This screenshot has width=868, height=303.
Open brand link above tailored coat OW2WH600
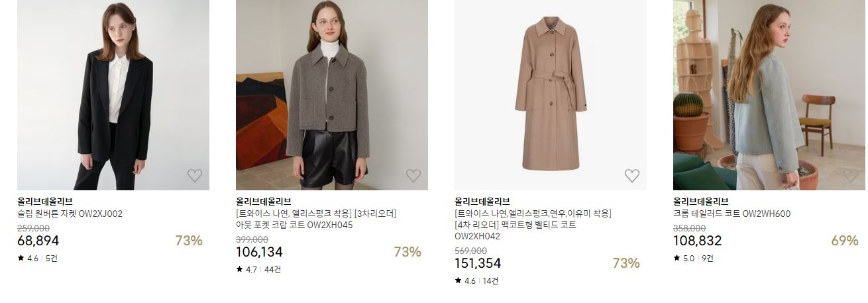701,202
